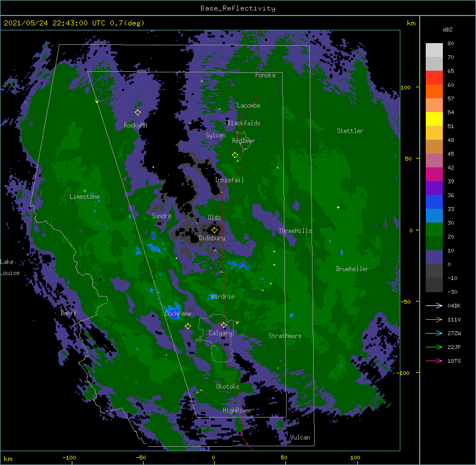Click the magenta 18TS arrow in the legend
The width and height of the screenshot is (476, 465).
[x=434, y=361]
